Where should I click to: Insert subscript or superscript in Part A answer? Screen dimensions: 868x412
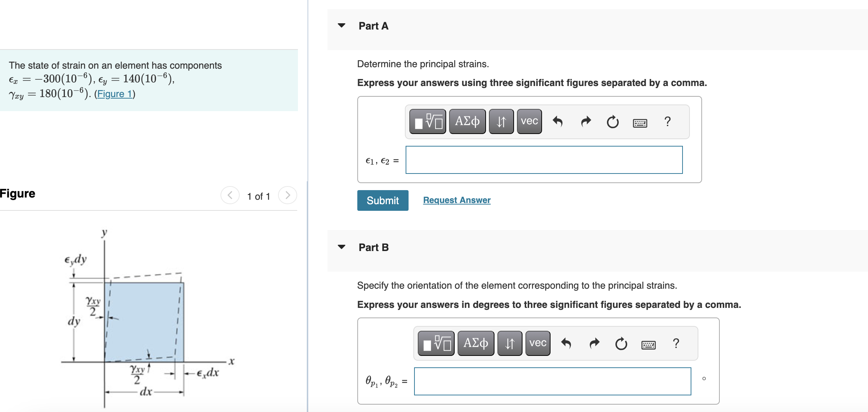[x=501, y=121]
